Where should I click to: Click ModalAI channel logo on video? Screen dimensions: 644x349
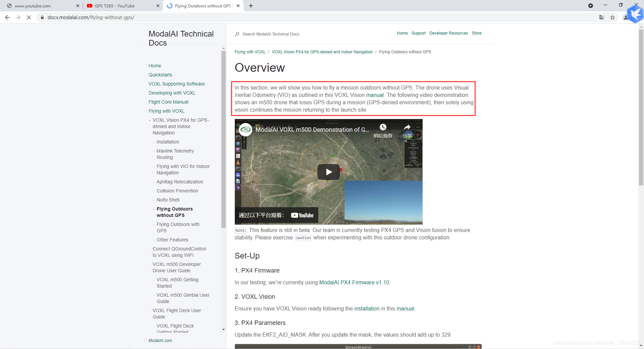pyautogui.click(x=246, y=130)
